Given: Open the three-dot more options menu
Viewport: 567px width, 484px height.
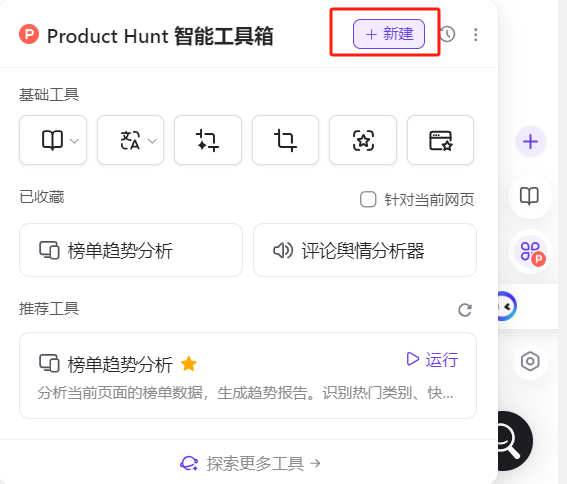Looking at the screenshot, I should 476,35.
